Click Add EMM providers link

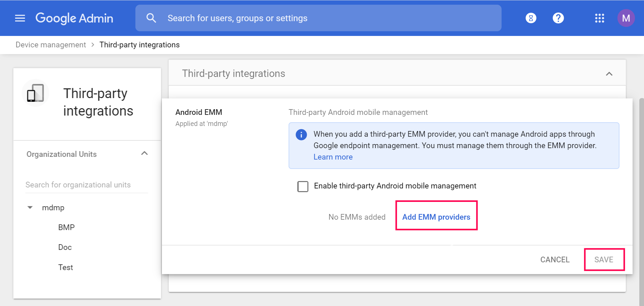[x=436, y=217]
